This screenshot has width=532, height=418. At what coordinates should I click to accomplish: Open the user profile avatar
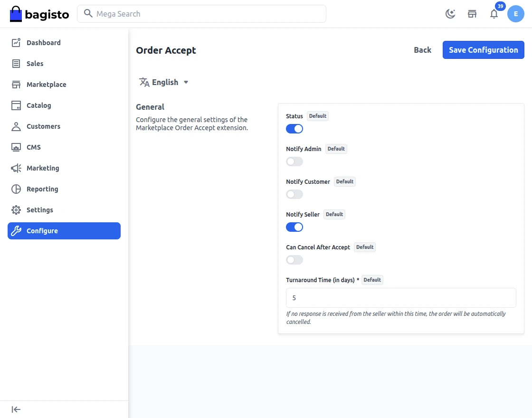(516, 14)
